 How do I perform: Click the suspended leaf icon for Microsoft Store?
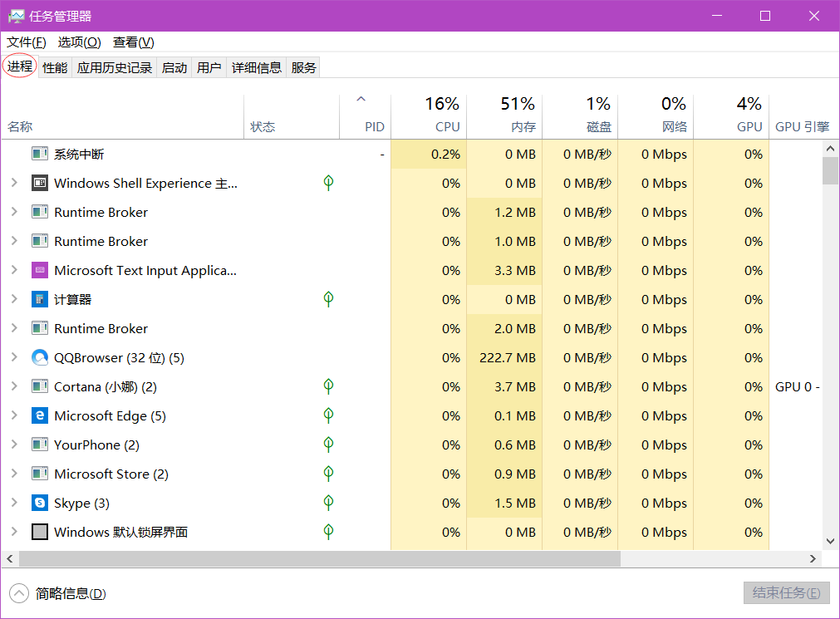pyautogui.click(x=328, y=474)
